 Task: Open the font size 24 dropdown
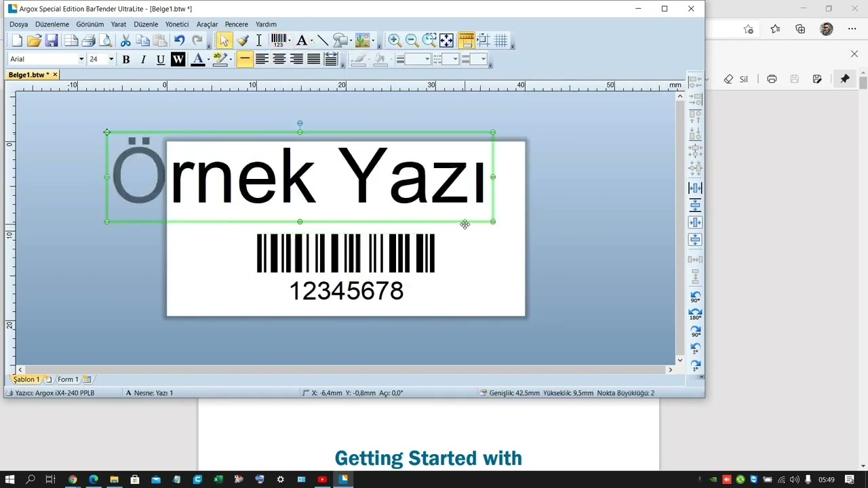pos(111,60)
